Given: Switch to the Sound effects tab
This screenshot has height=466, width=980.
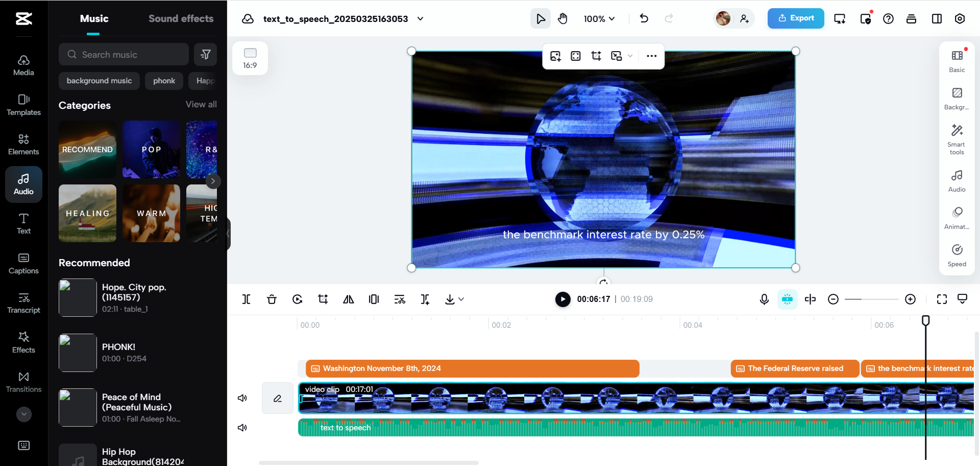Looking at the screenshot, I should tap(181, 18).
